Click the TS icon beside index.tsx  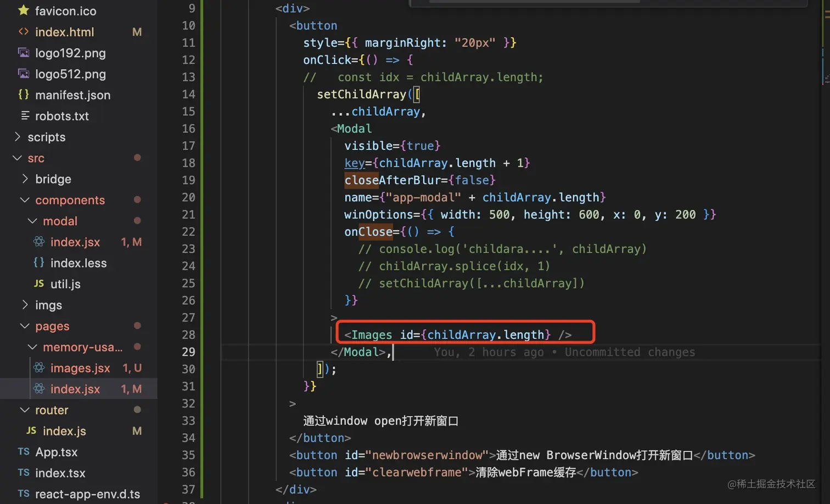pos(24,472)
